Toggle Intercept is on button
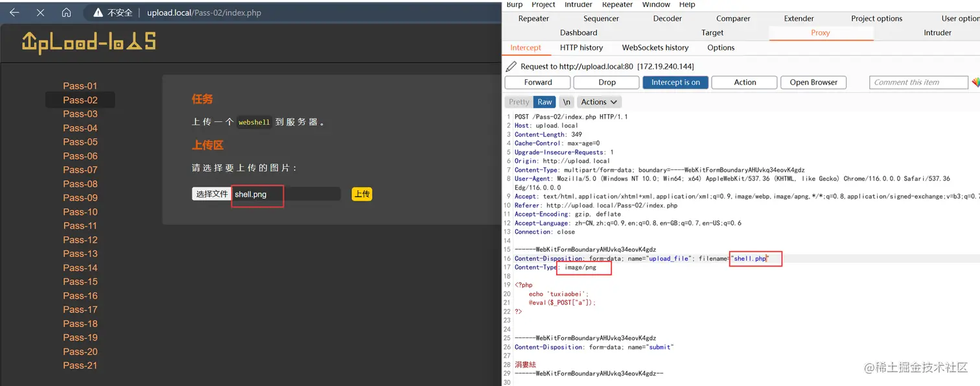The height and width of the screenshot is (386, 980). 675,82
